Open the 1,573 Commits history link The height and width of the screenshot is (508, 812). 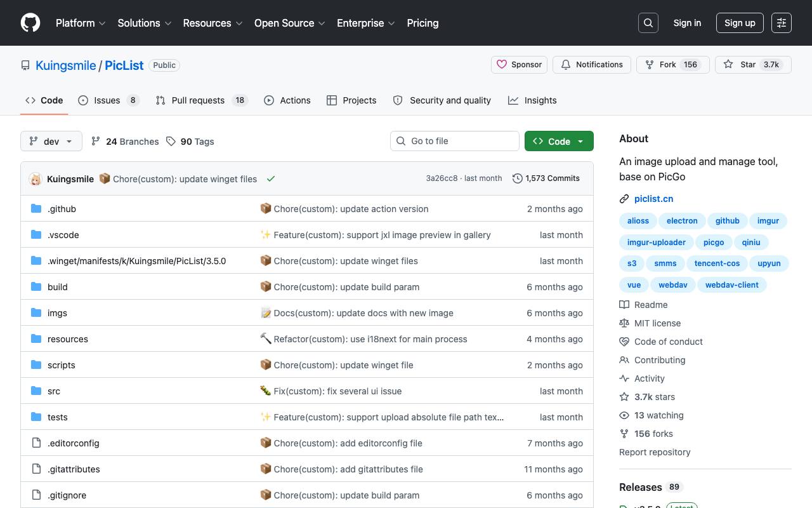coord(546,178)
